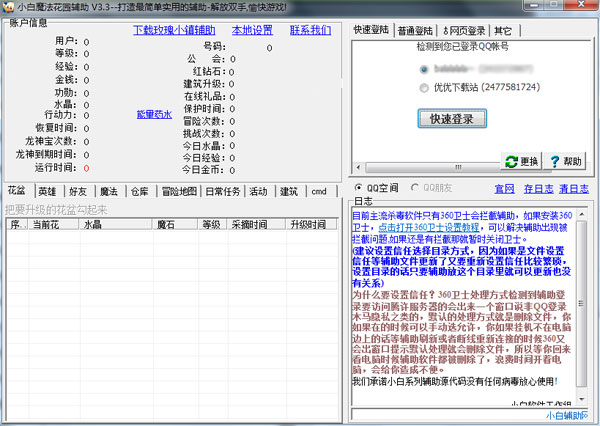Click the 魔石 column header

pos(175,224)
